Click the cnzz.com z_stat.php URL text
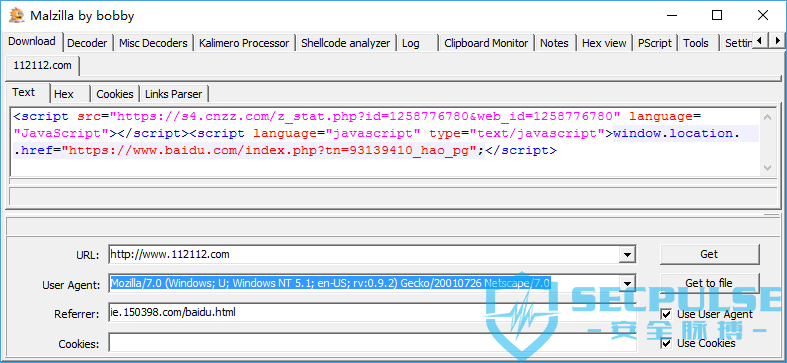Image resolution: width=787 pixels, height=363 pixels. pyautogui.click(x=365, y=117)
